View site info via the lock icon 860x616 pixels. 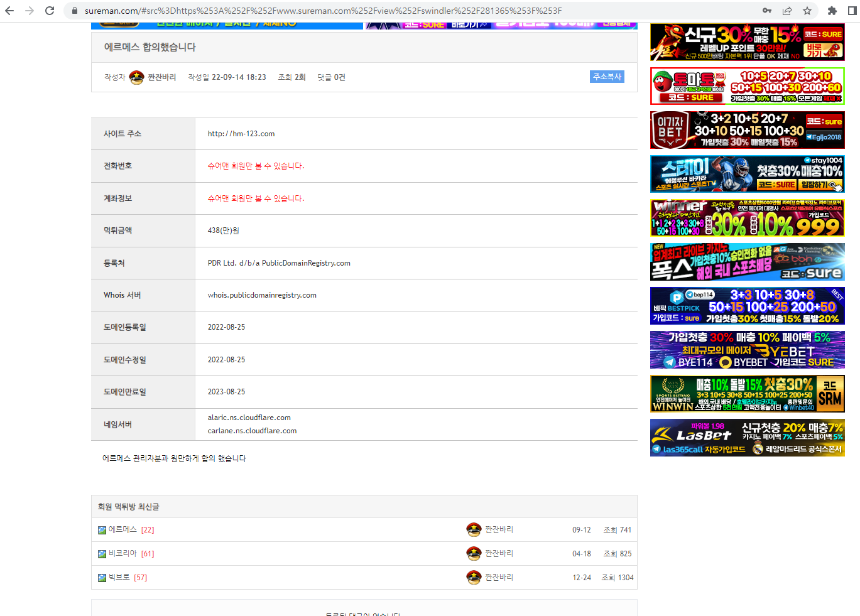pyautogui.click(x=75, y=11)
